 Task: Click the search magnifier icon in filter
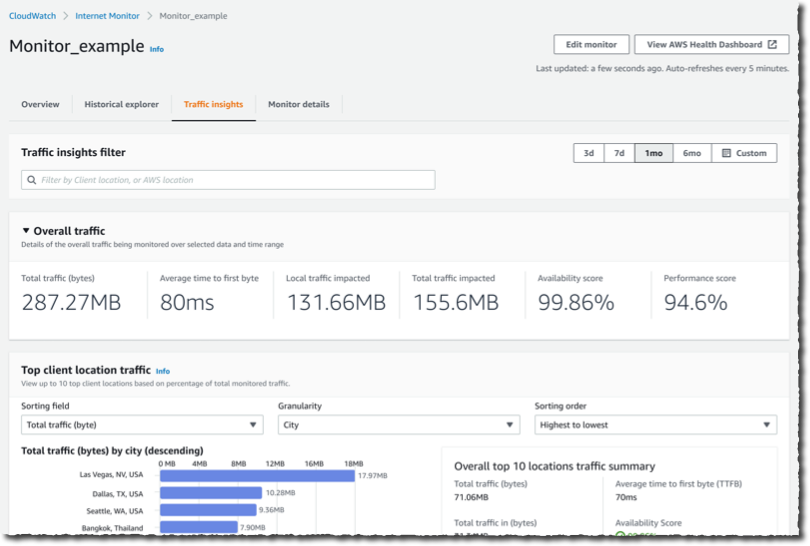pyautogui.click(x=32, y=180)
